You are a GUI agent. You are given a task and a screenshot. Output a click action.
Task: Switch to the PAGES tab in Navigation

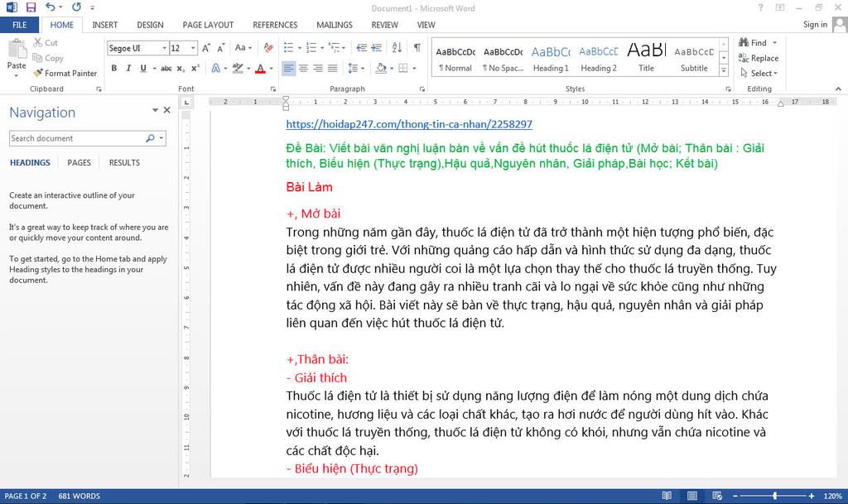point(79,162)
